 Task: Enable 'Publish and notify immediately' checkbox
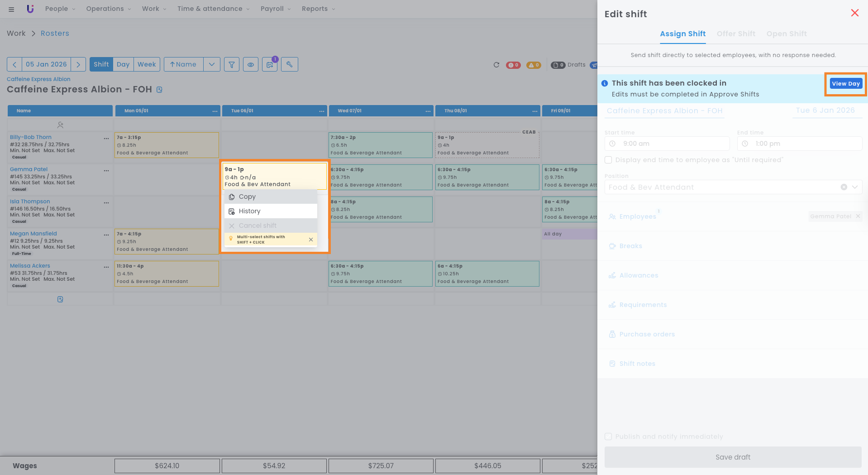tap(608, 437)
